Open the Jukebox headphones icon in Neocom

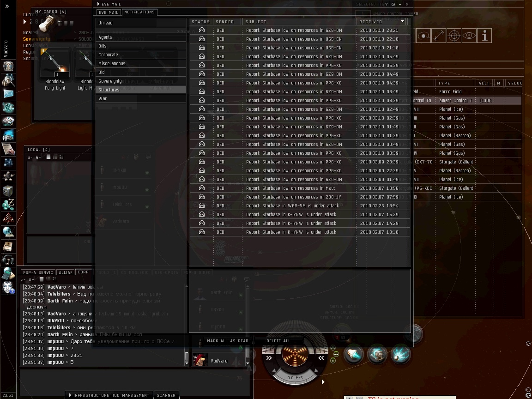[8, 260]
